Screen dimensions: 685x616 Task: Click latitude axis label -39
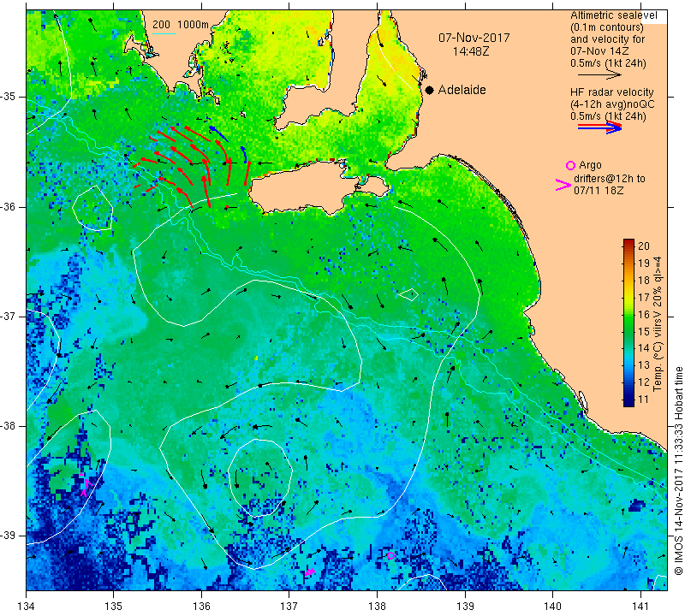coord(8,536)
